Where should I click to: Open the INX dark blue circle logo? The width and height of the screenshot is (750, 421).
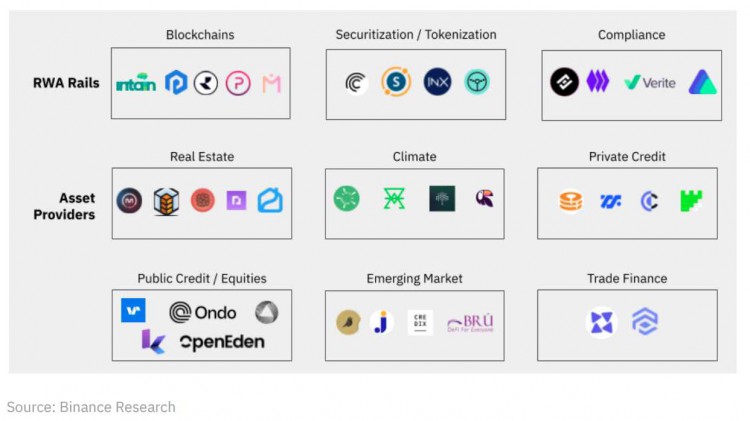pos(437,82)
